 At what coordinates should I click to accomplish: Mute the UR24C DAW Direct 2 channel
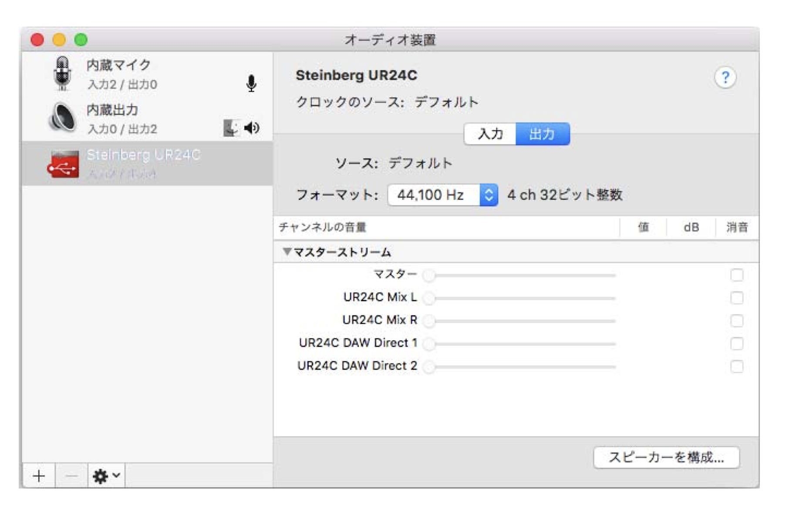point(737,367)
